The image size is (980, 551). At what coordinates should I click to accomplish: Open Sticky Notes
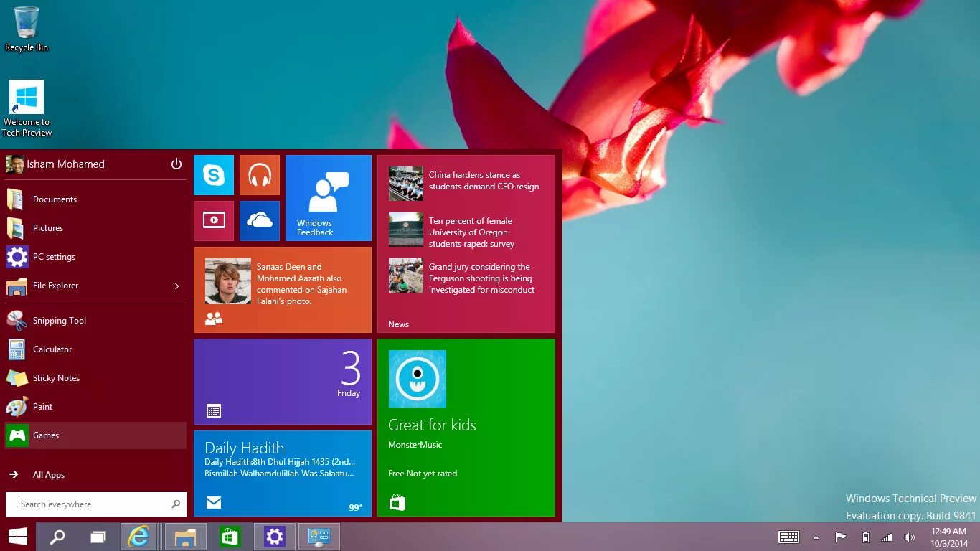click(96, 378)
